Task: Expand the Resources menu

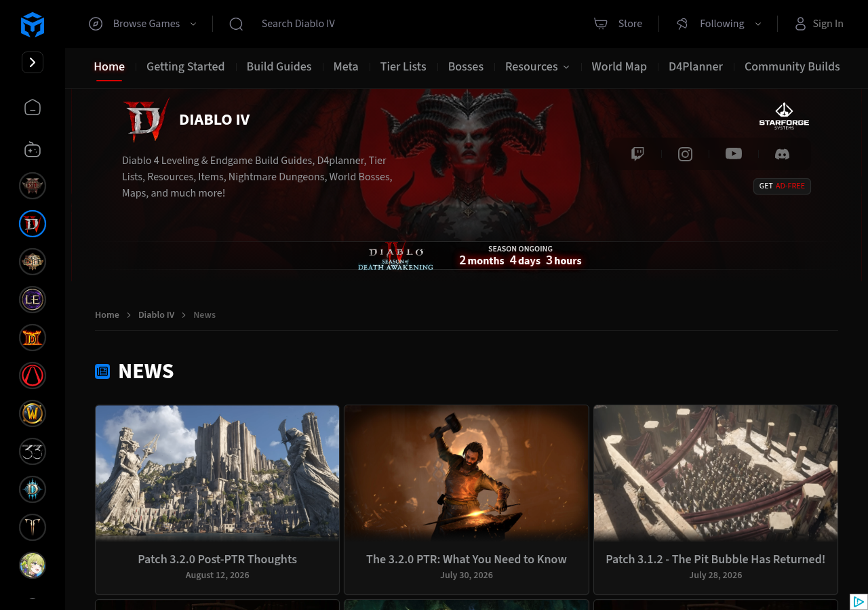Action: click(537, 66)
